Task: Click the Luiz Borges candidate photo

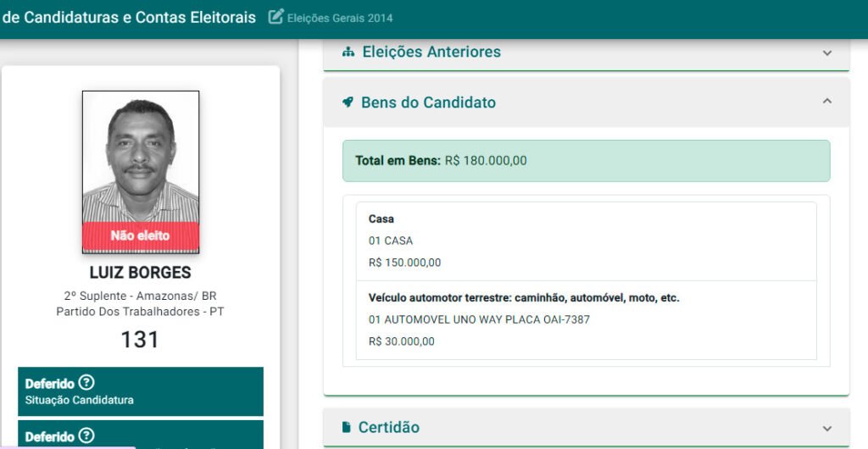Action: point(141,157)
